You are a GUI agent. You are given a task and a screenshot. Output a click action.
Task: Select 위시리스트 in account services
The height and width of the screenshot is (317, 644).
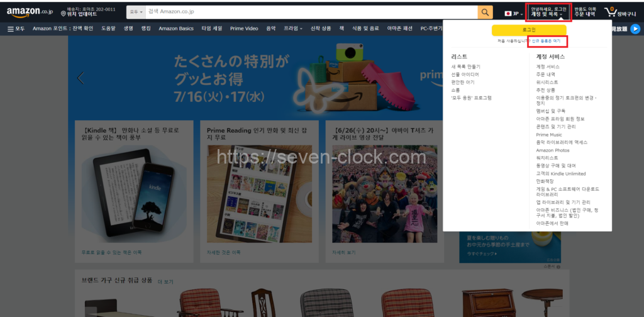tap(547, 82)
